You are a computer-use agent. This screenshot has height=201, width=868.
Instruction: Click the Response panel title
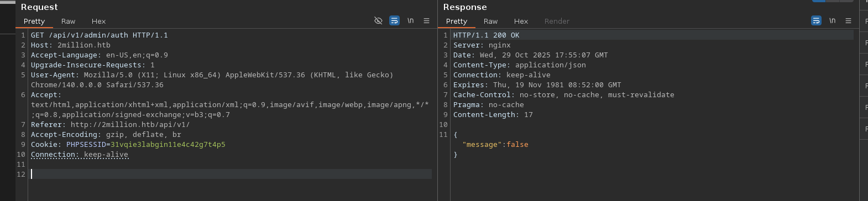click(x=465, y=7)
